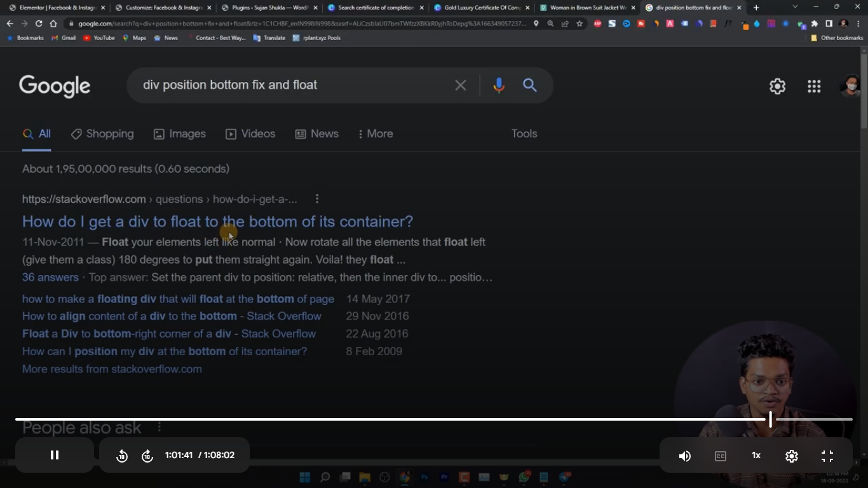
Task: Click the Google search magnifier icon
Action: click(530, 85)
